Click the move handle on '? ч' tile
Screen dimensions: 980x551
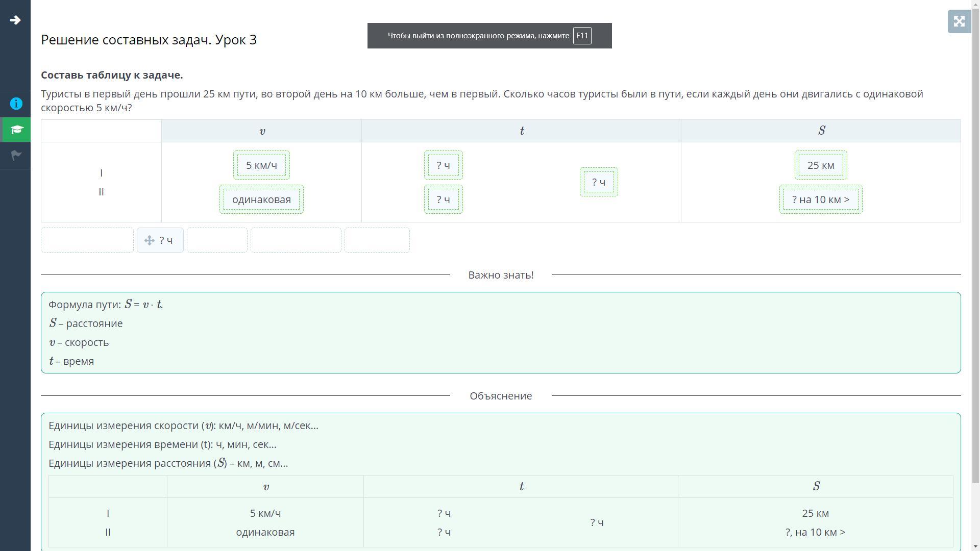[x=150, y=240]
